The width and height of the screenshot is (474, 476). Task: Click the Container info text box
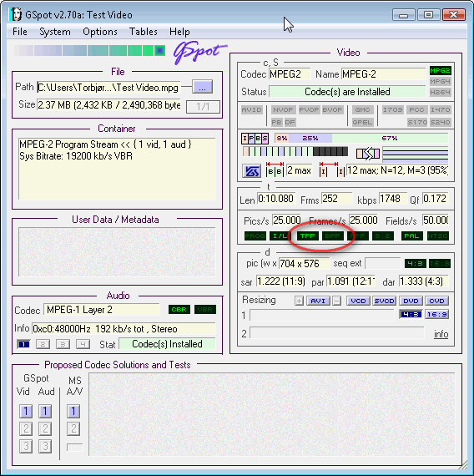117,169
